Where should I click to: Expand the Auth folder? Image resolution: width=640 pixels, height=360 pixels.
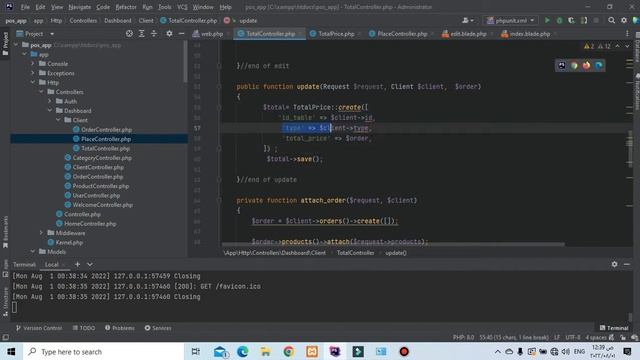(50, 101)
